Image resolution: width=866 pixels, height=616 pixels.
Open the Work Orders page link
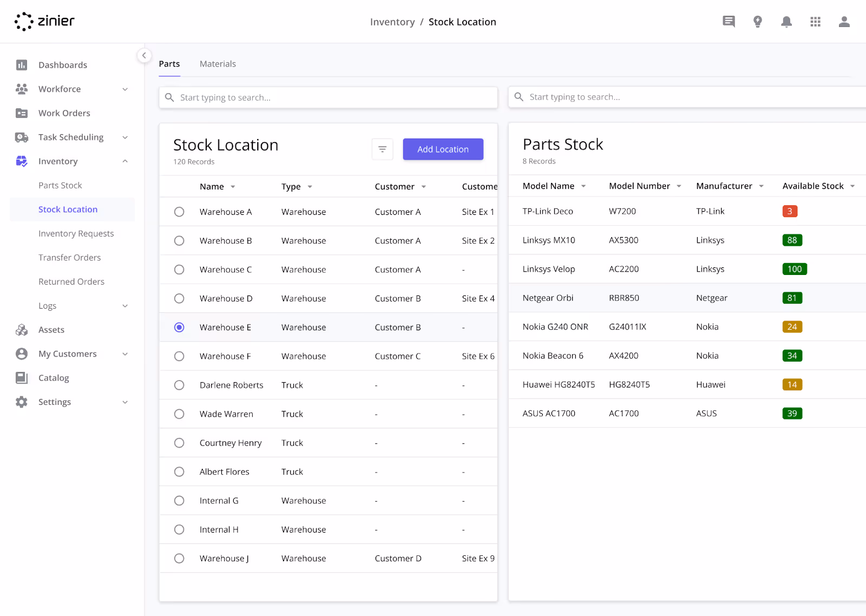tap(64, 113)
